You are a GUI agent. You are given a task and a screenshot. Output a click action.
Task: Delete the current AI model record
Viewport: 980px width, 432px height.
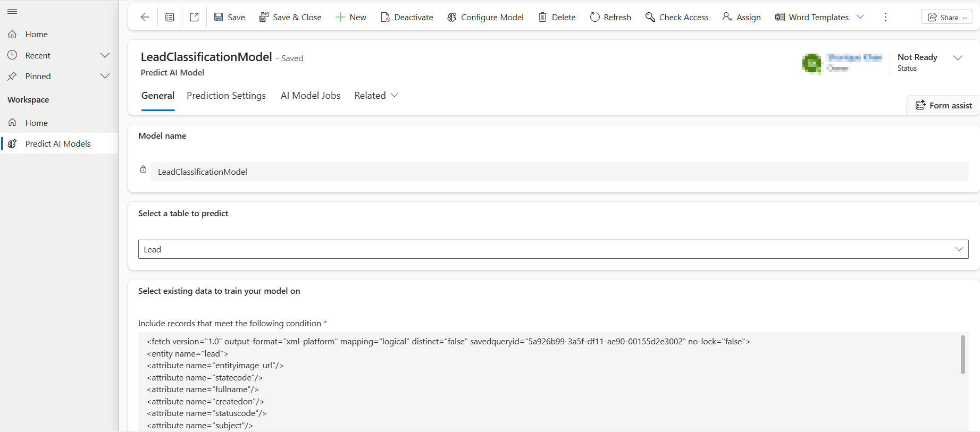557,17
